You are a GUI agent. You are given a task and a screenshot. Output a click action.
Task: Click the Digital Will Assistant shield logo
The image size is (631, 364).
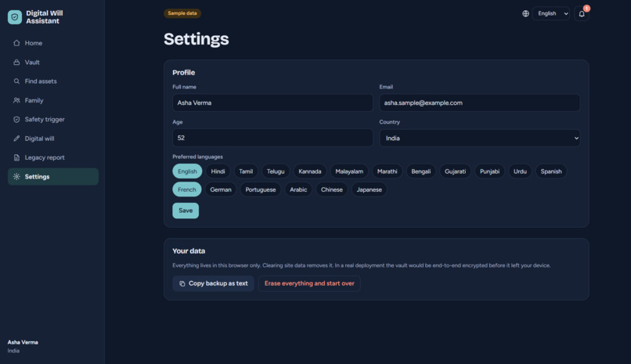tap(15, 17)
